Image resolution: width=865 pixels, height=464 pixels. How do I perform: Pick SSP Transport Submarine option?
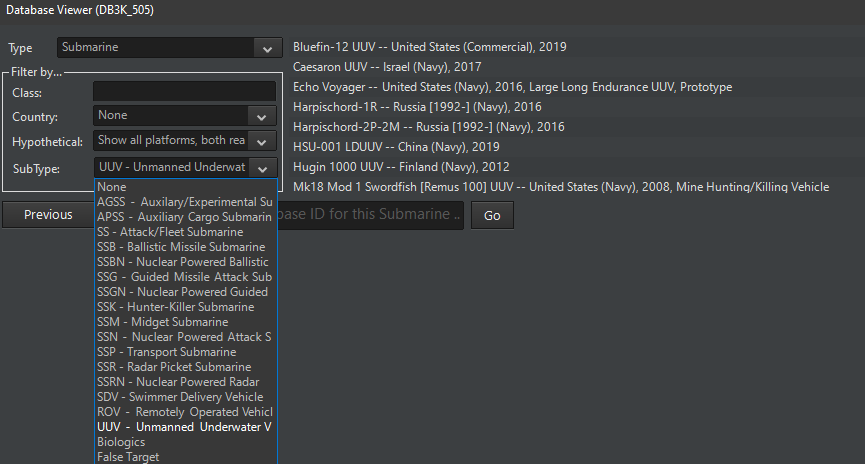click(x=185, y=352)
